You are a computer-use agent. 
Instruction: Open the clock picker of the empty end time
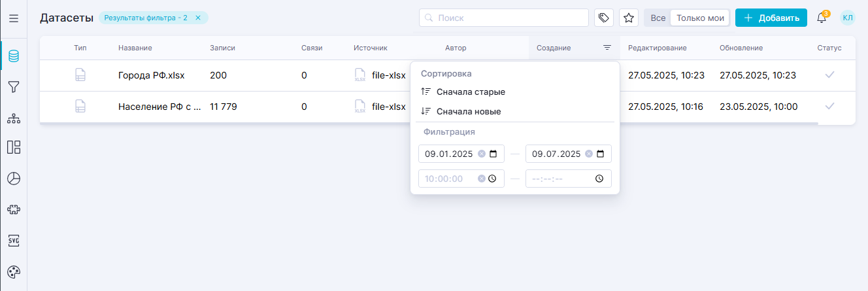(x=599, y=179)
